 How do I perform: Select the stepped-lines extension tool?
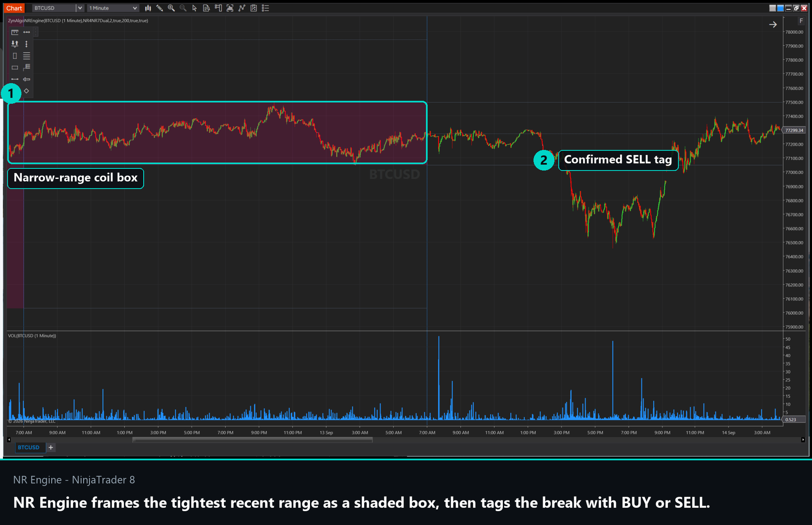27,67
